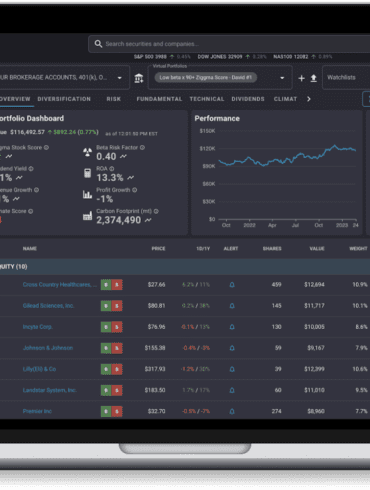
Task: Click trend icon beside 2,374,490 carbon value
Action: click(148, 220)
